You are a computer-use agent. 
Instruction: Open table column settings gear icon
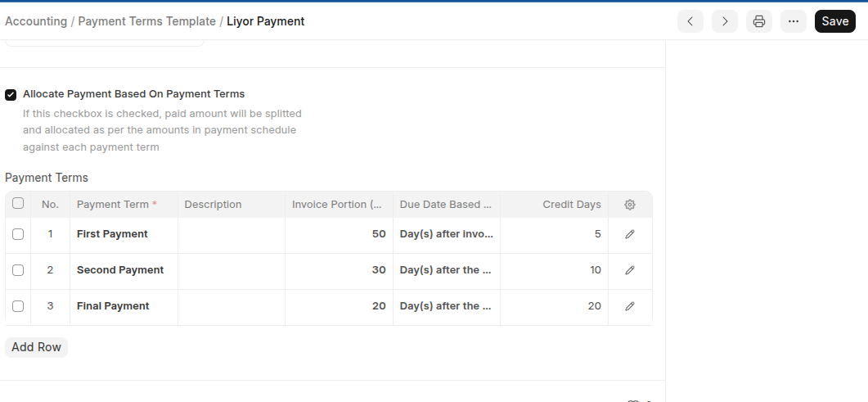(x=630, y=205)
